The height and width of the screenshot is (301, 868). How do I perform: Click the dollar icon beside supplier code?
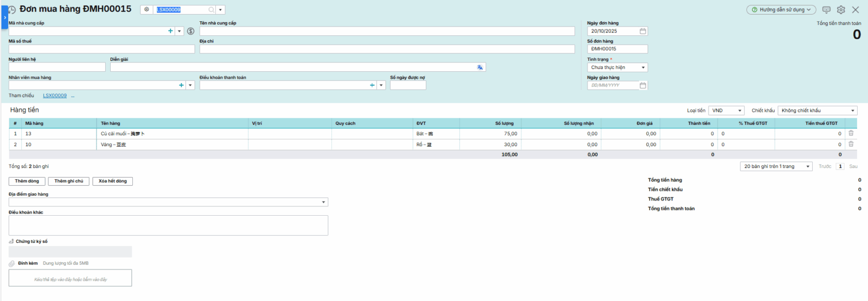click(x=190, y=31)
